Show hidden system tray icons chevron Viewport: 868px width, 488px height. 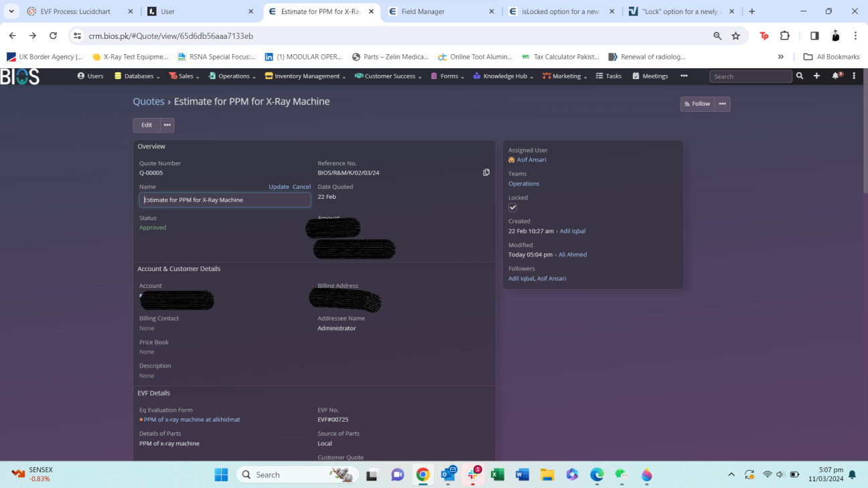[731, 475]
